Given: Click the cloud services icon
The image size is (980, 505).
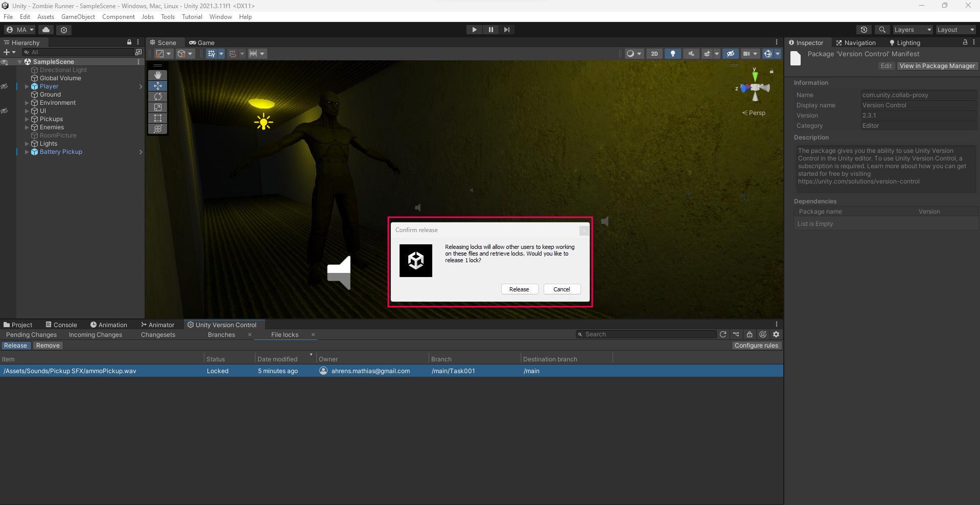Looking at the screenshot, I should pos(46,30).
